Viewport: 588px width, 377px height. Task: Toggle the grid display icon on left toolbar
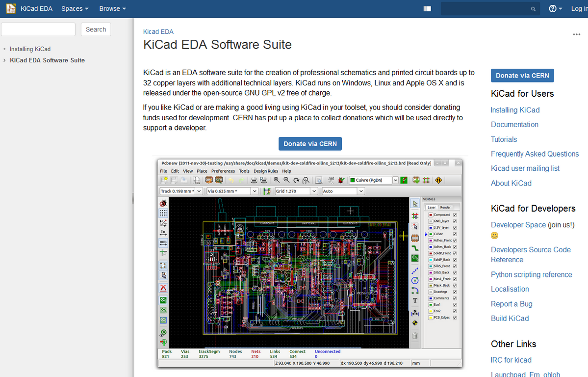163,213
